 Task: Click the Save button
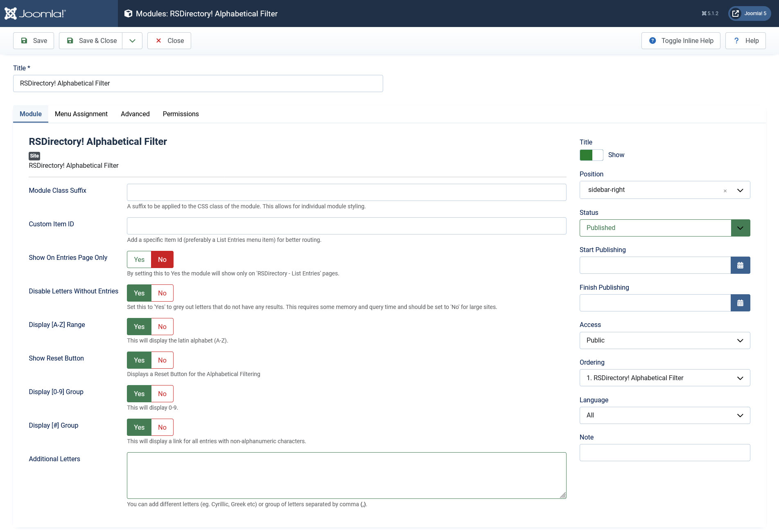tap(34, 41)
